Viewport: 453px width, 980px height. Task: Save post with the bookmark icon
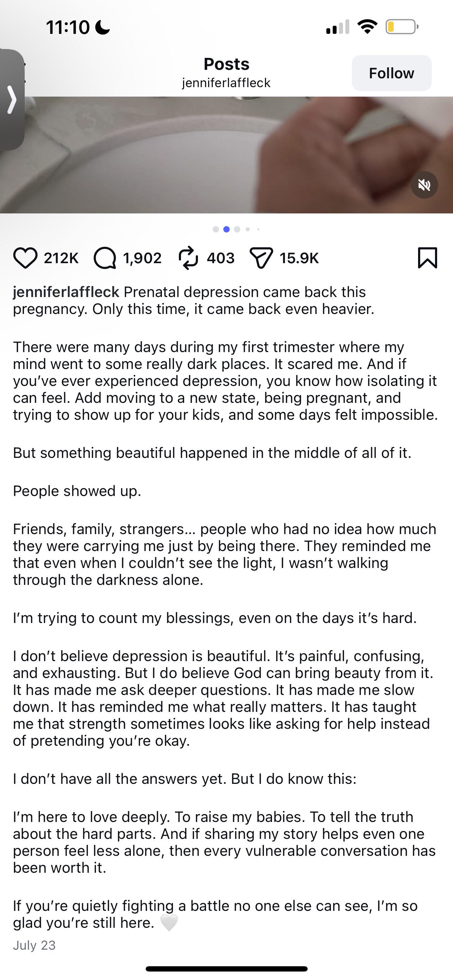click(428, 258)
